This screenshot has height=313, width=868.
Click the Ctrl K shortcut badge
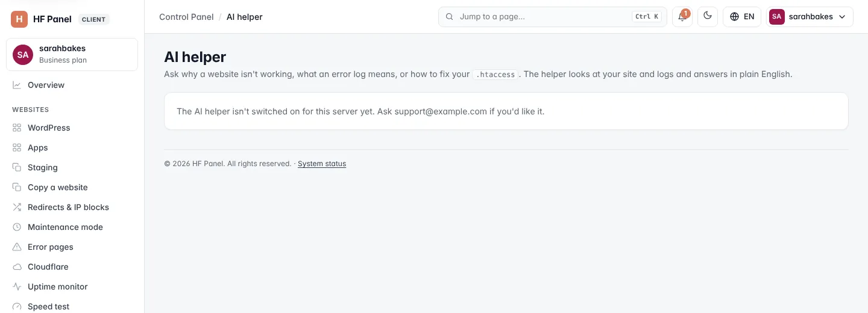pos(647,17)
